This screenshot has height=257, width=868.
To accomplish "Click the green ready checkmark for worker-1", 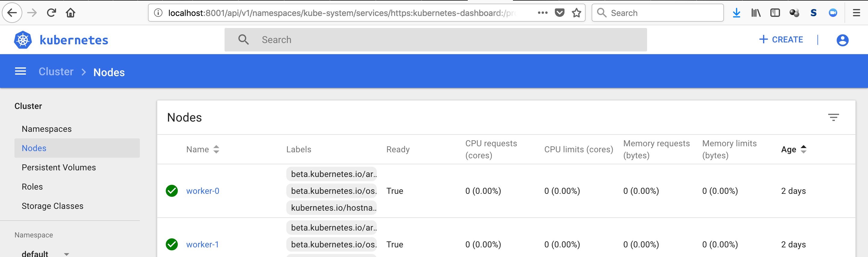I will click(x=172, y=244).
